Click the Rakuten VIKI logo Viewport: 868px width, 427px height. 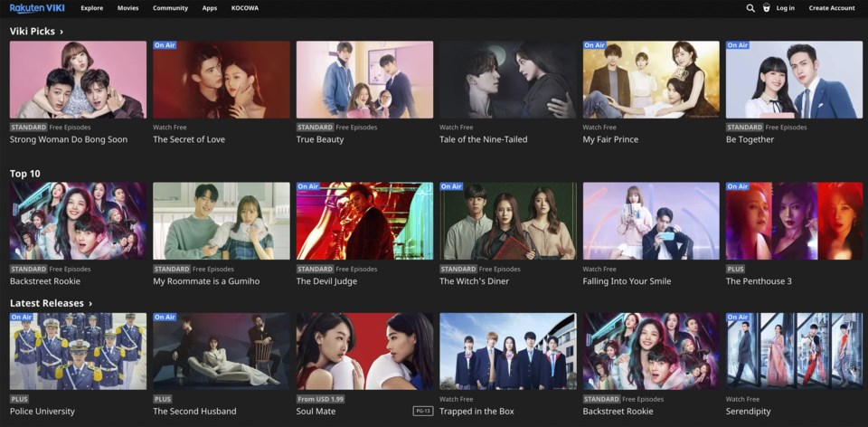coord(37,8)
